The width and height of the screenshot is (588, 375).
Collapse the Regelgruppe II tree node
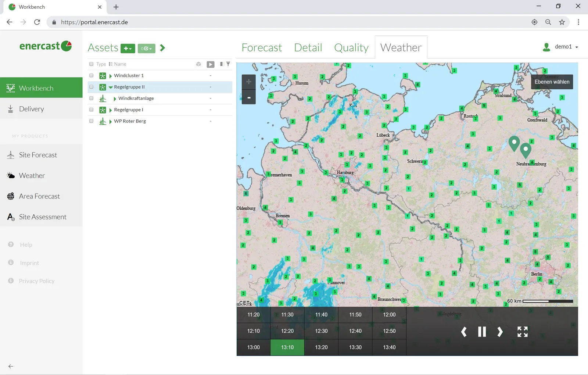[x=111, y=87]
